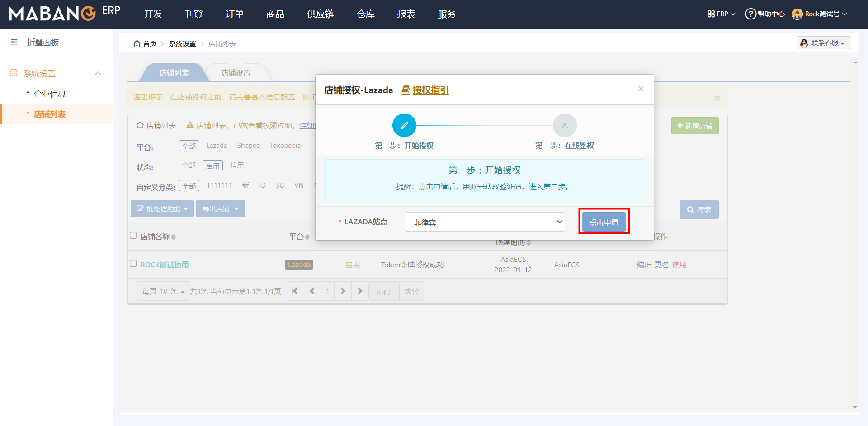Switch to the 店铺设置 tab
This screenshot has width=868, height=426.
coord(236,73)
